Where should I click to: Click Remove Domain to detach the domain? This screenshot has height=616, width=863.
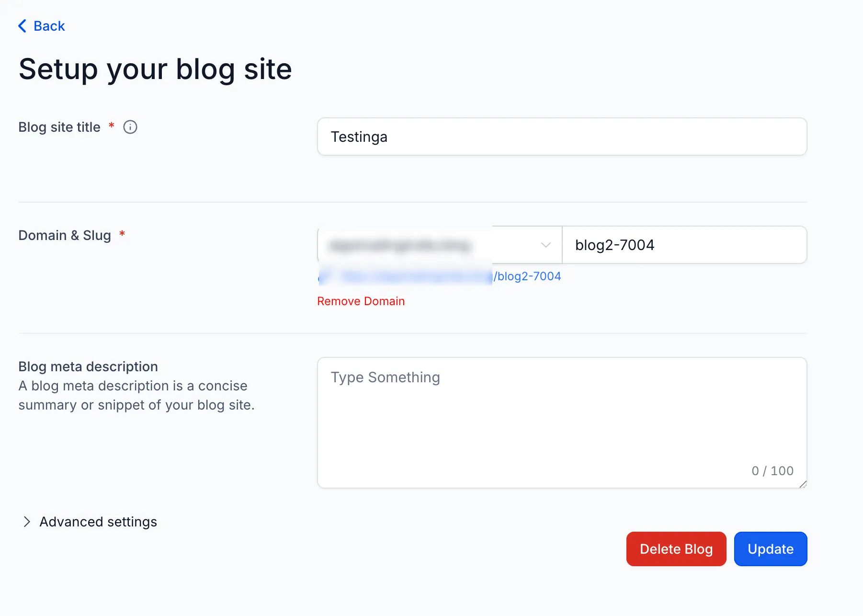(361, 301)
